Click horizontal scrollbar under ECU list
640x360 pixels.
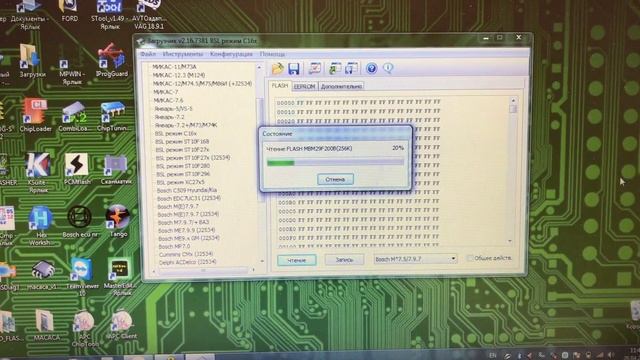tap(204, 270)
